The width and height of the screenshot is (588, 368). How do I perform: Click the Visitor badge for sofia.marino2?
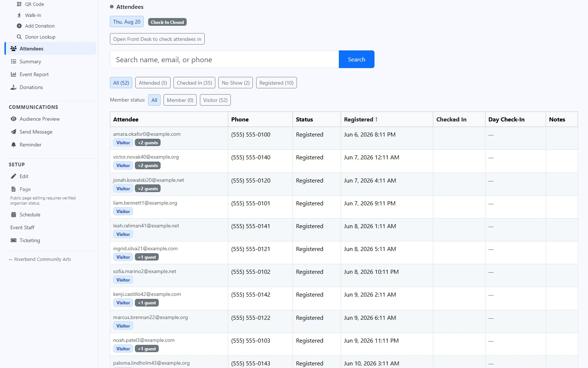coord(123,280)
